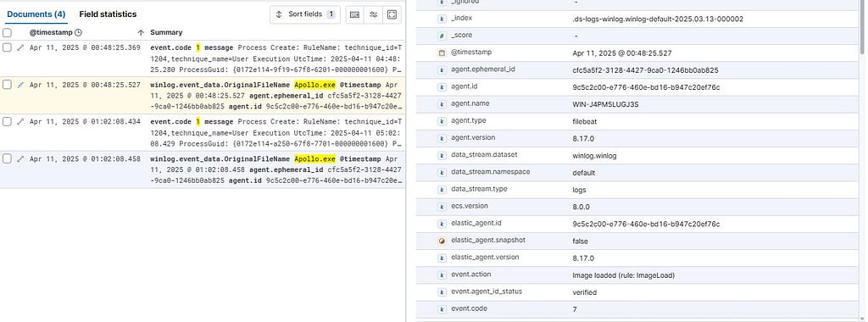Click the keyword icon beside data_stream.type
The image size is (868, 322).
pos(442,190)
